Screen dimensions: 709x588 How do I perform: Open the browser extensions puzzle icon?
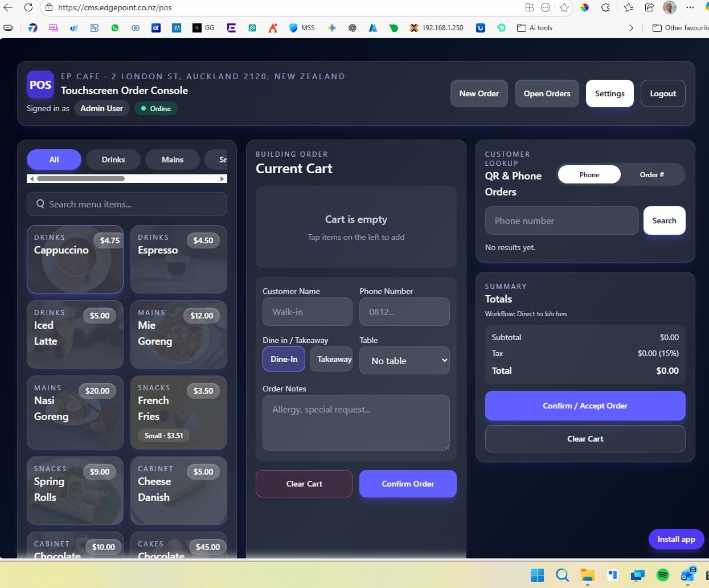pos(605,7)
